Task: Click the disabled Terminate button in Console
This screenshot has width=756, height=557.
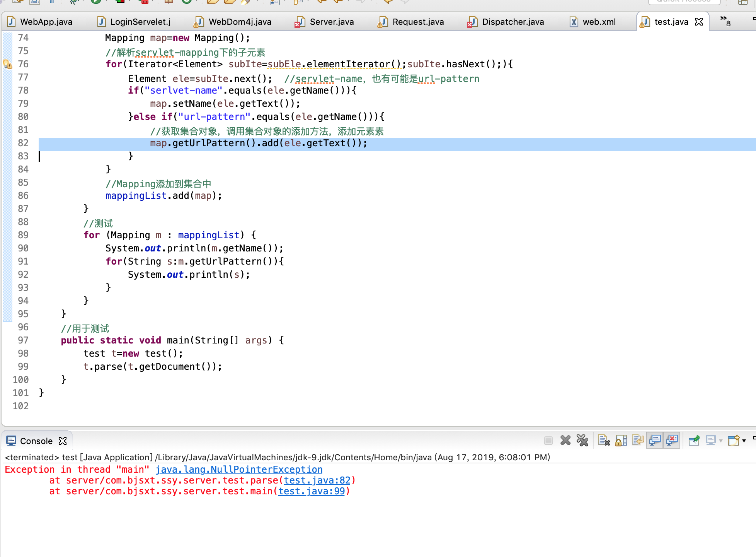Action: coord(548,440)
